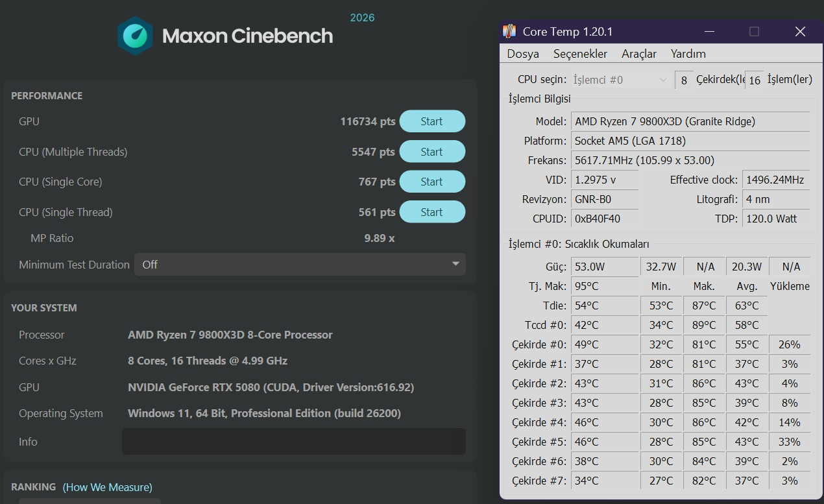Click the 'NVIDIA GeForce RTX 5080' GPU text
Image resolution: width=824 pixels, height=504 pixels.
(x=271, y=387)
